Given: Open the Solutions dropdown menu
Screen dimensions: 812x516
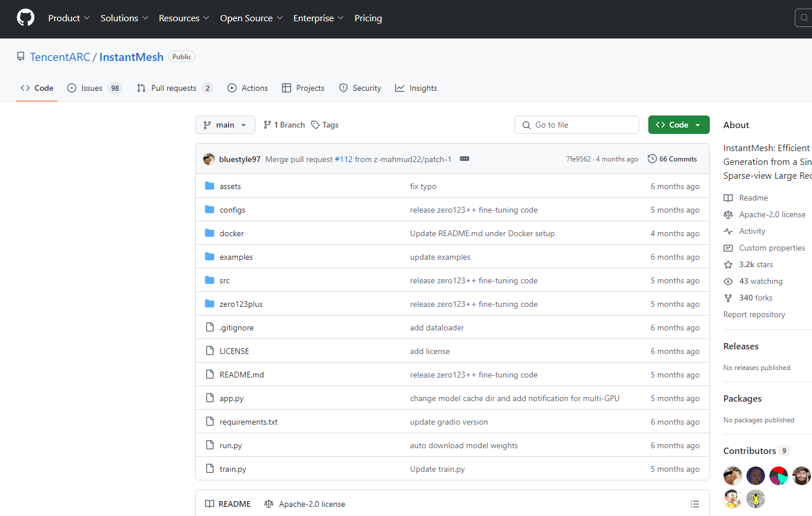Looking at the screenshot, I should [x=124, y=18].
